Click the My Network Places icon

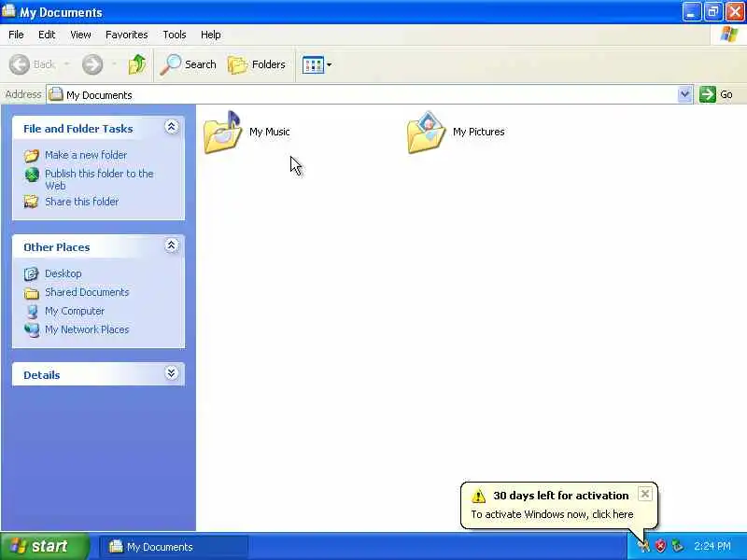(32, 330)
